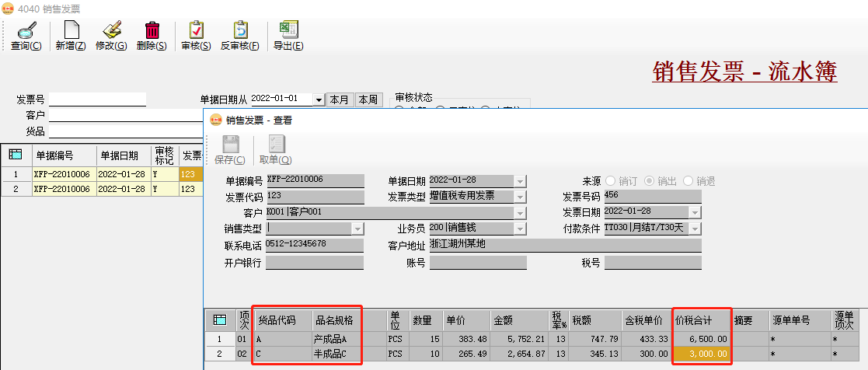
Task: Click the 反审核 (Un-audit) icon
Action: click(x=239, y=30)
